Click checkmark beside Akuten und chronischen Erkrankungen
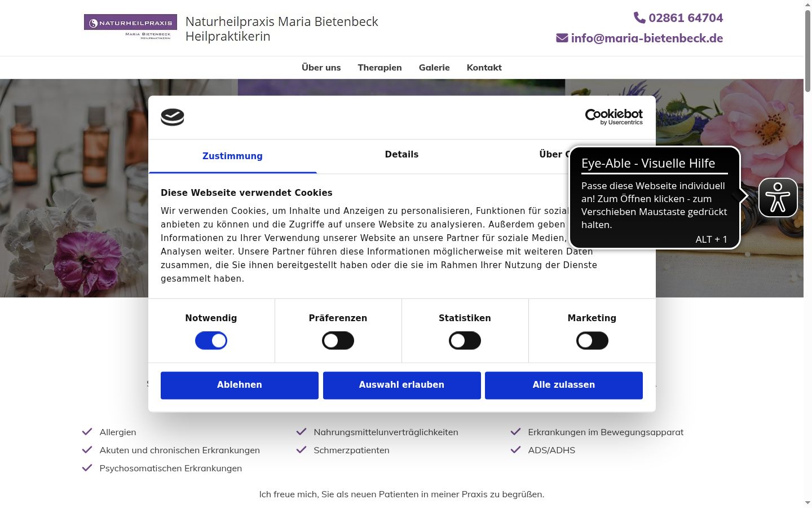The image size is (812, 508). point(87,450)
